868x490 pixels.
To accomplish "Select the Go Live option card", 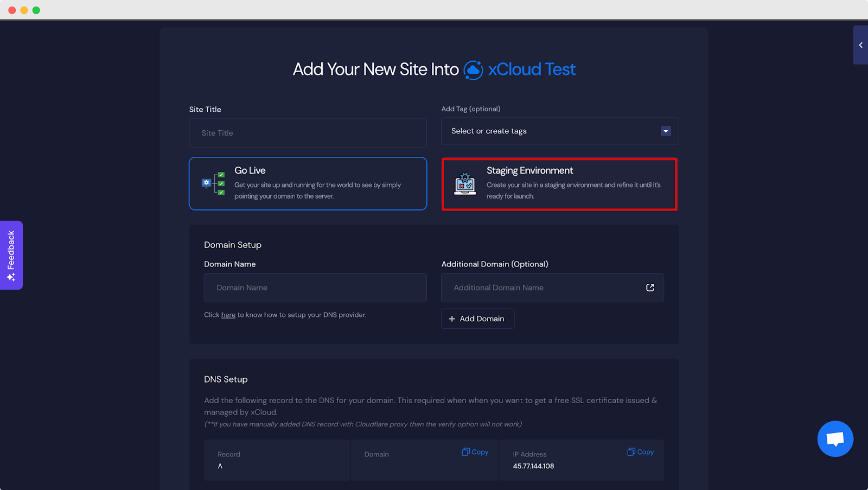I will click(308, 183).
